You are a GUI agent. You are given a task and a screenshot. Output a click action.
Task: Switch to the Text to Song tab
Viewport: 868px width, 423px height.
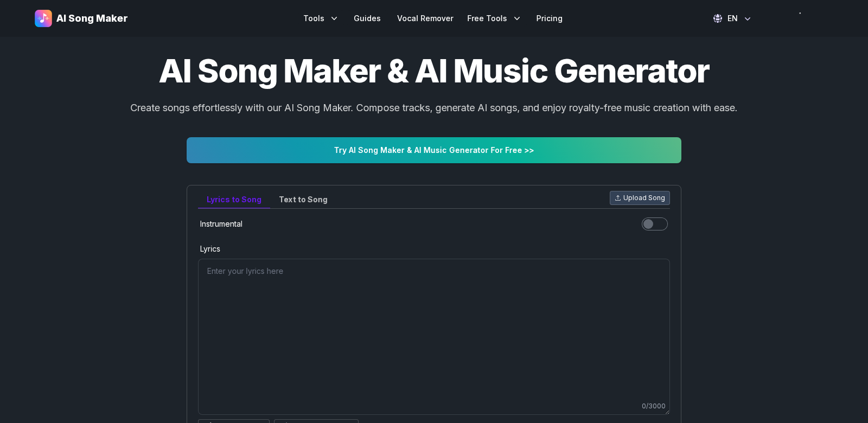click(303, 200)
